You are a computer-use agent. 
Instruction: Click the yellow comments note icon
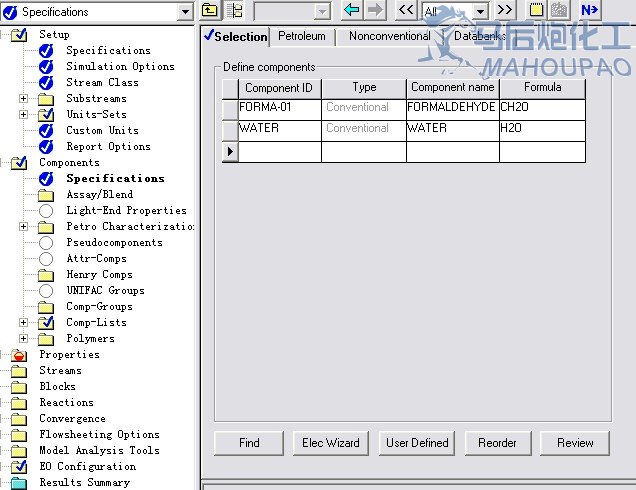536,11
